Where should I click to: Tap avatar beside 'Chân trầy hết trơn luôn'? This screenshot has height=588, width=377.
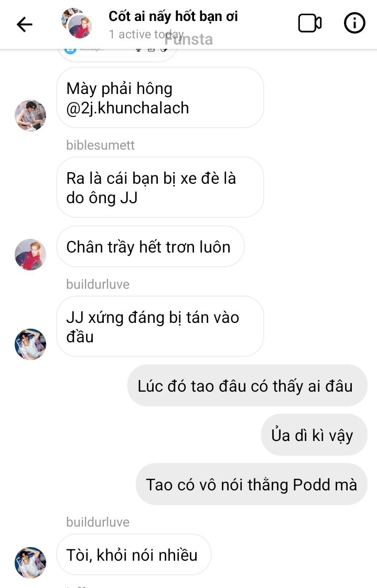coord(30,254)
